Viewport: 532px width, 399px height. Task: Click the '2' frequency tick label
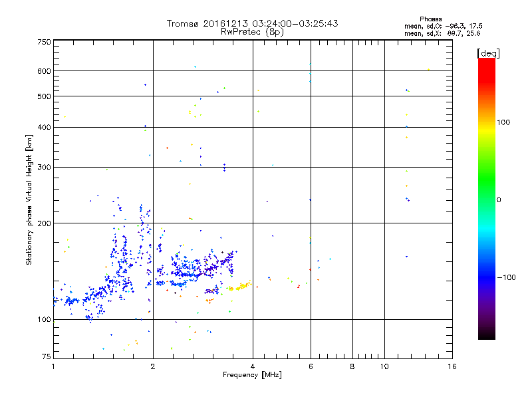153,366
